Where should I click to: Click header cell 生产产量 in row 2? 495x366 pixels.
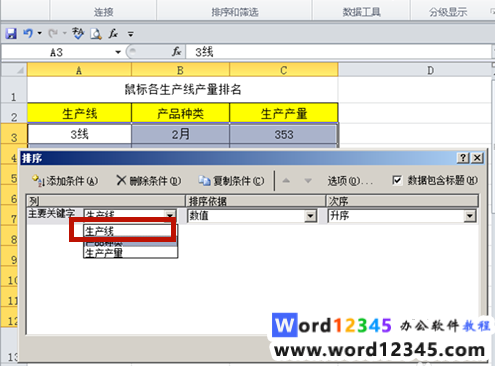coord(284,113)
